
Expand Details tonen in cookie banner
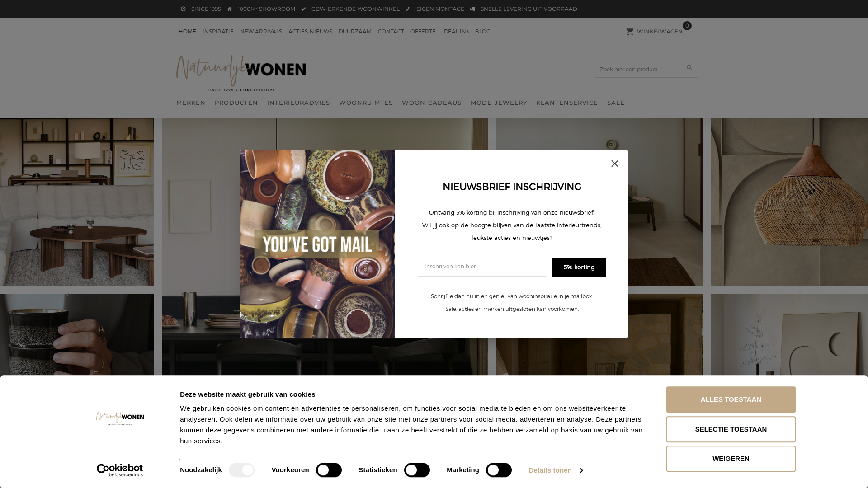(x=556, y=470)
